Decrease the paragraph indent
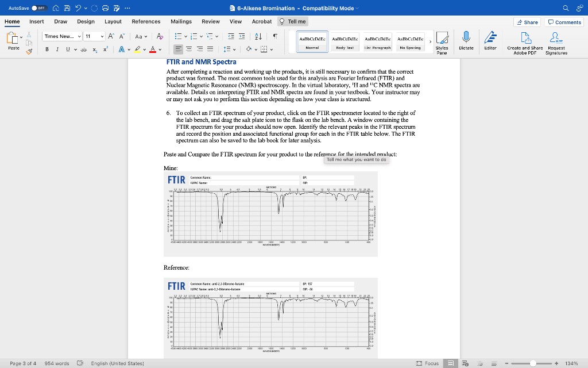The image size is (588, 368). [x=231, y=36]
